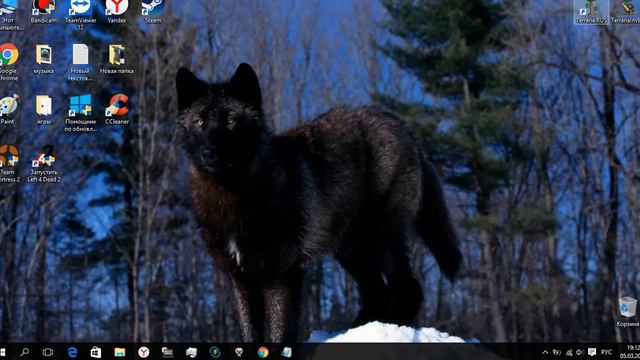
Task: Select the Запустить Left 4 Dead 2 shortcut
Action: [44, 163]
